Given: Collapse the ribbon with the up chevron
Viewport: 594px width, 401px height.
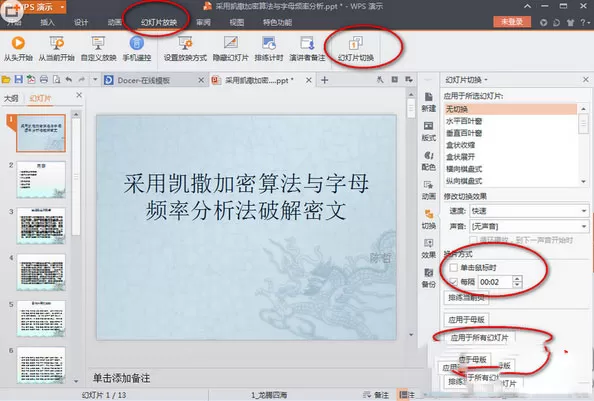Looking at the screenshot, I should click(x=527, y=6).
